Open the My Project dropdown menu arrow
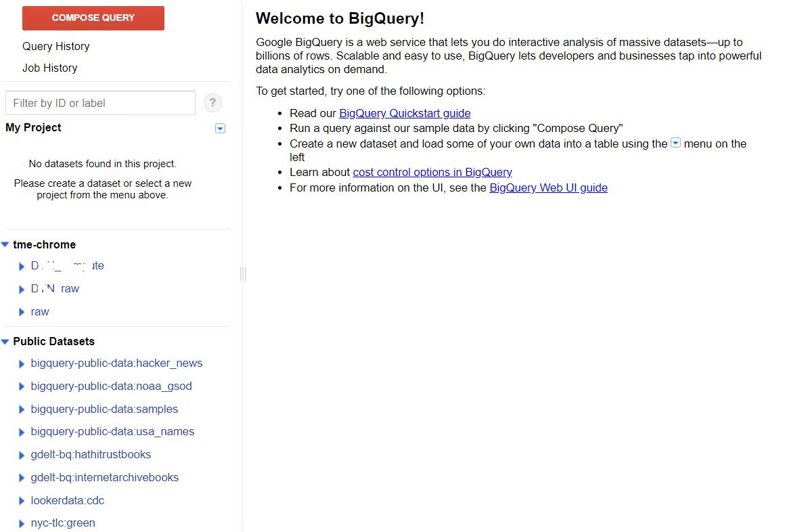The height and width of the screenshot is (532, 810). (220, 128)
